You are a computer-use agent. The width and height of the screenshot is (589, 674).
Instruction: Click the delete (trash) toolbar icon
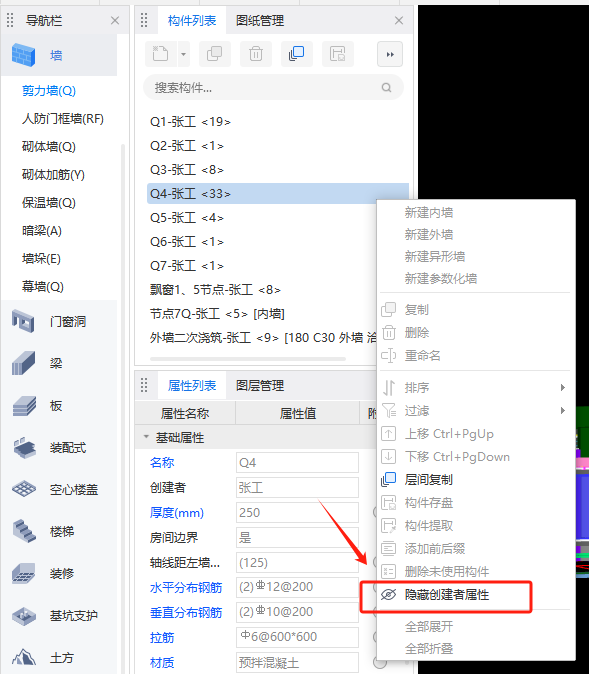click(x=256, y=54)
